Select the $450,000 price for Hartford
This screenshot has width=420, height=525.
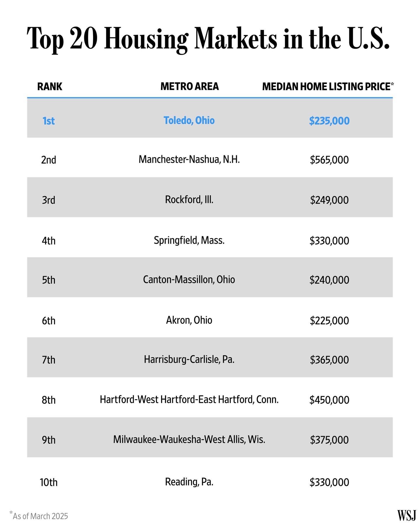pos(329,400)
